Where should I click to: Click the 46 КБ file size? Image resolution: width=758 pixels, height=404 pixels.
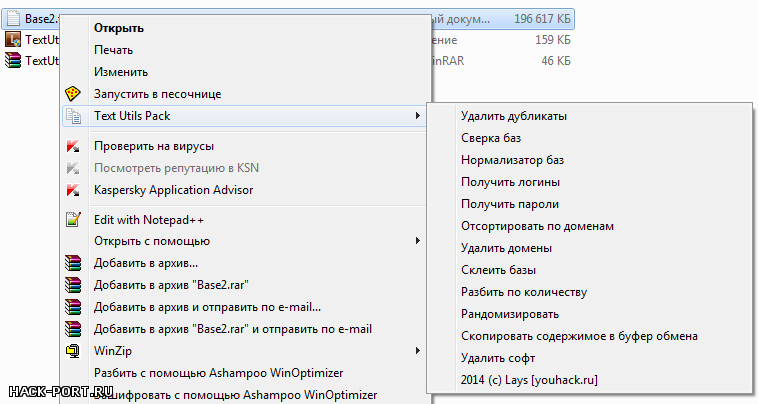click(556, 61)
